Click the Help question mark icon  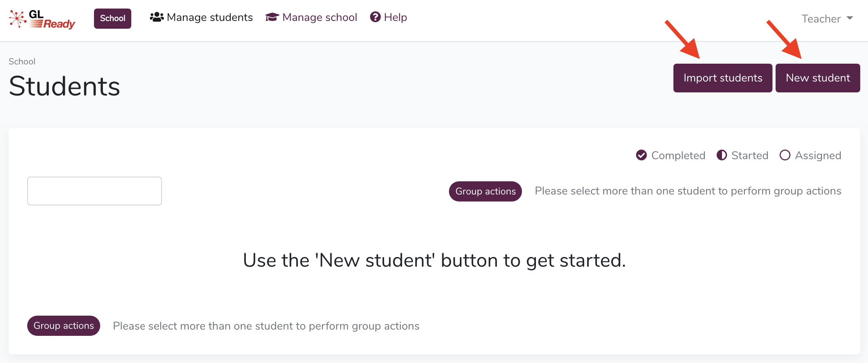375,17
